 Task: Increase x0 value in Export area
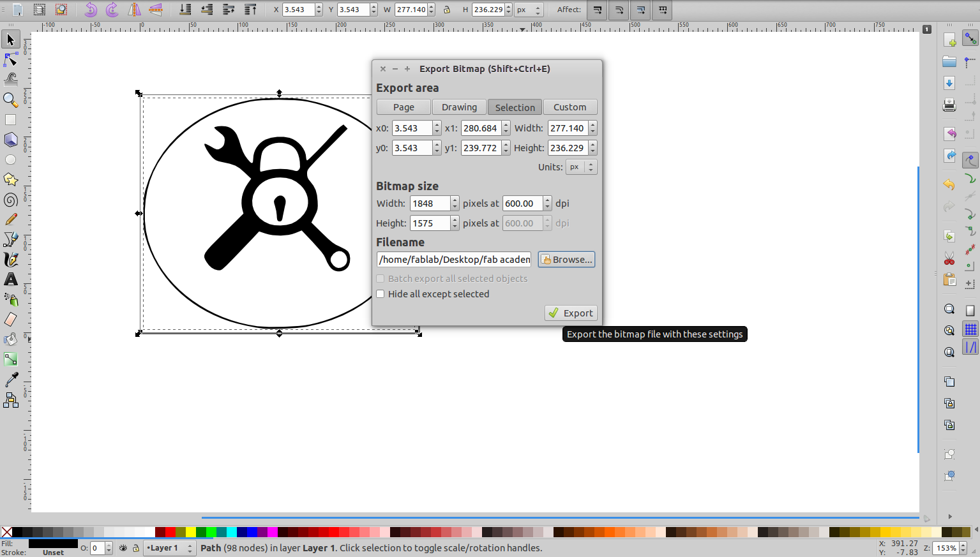[x=437, y=125]
